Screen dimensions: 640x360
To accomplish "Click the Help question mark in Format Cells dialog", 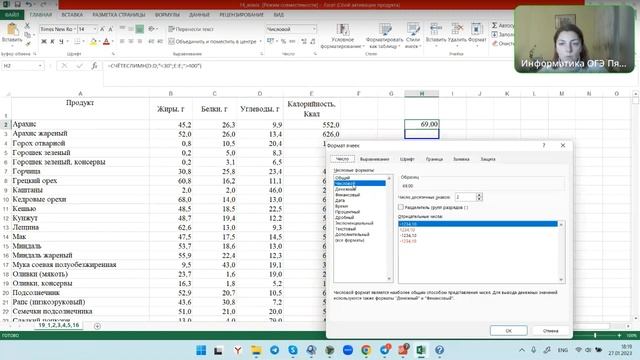I will point(544,145).
